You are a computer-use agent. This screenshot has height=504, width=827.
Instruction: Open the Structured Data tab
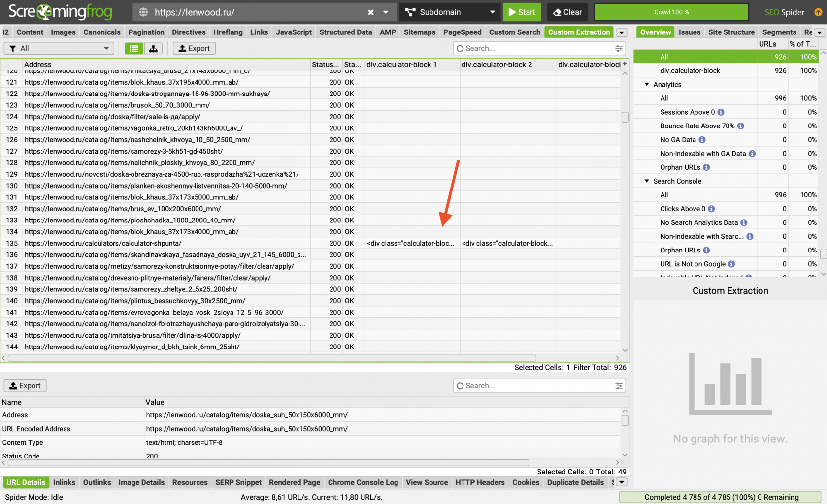346,32
